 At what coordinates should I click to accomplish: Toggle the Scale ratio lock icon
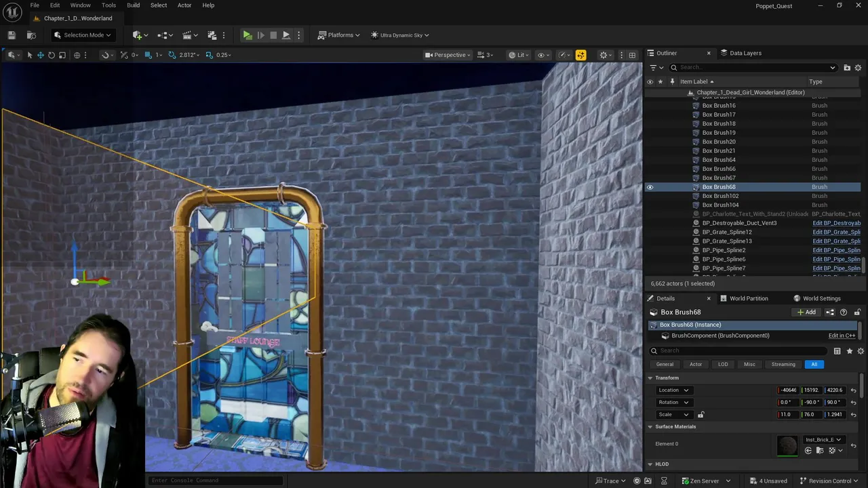tap(701, 415)
